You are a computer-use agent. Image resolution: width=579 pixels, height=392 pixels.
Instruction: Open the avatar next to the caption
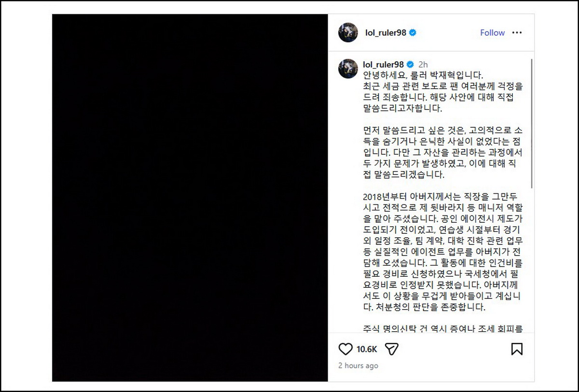tap(348, 68)
